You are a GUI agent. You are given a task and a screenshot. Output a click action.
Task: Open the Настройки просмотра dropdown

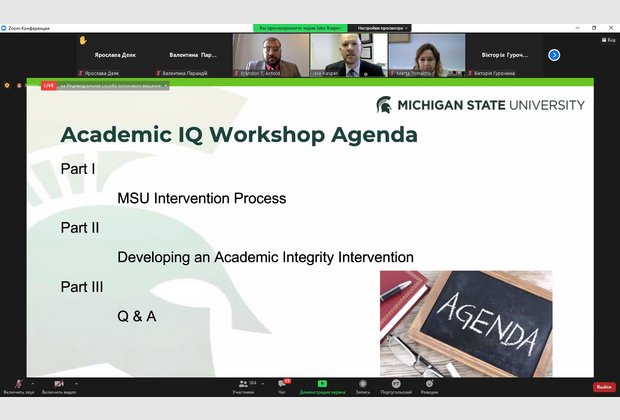pos(379,28)
